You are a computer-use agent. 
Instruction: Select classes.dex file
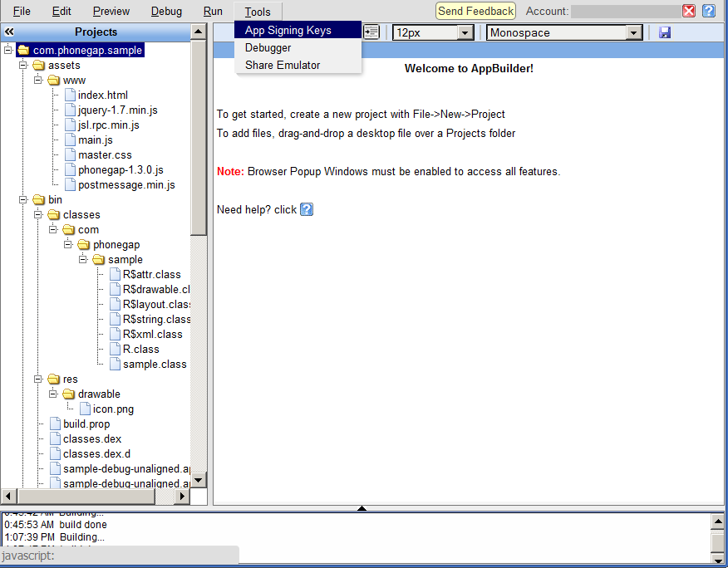[x=92, y=439]
